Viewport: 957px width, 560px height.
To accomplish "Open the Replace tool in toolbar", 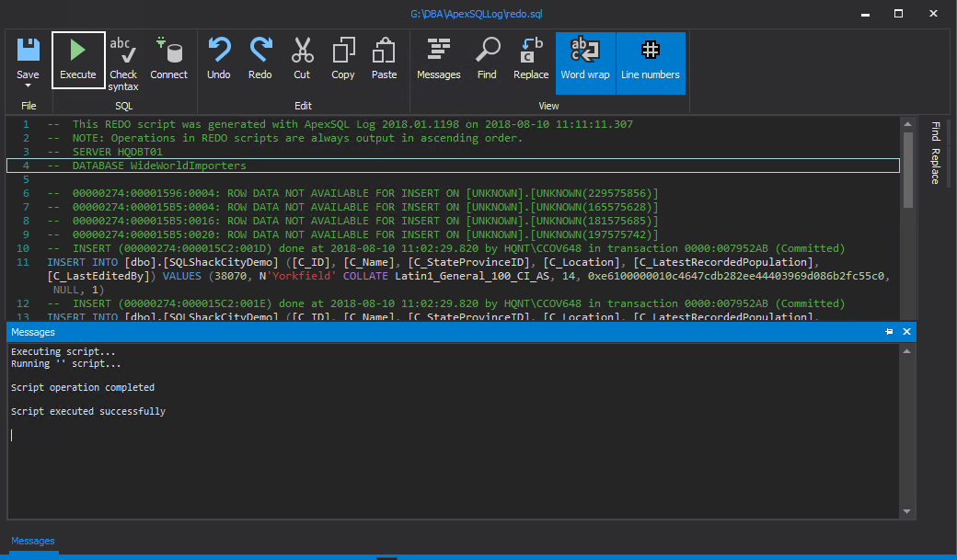I will point(531,60).
